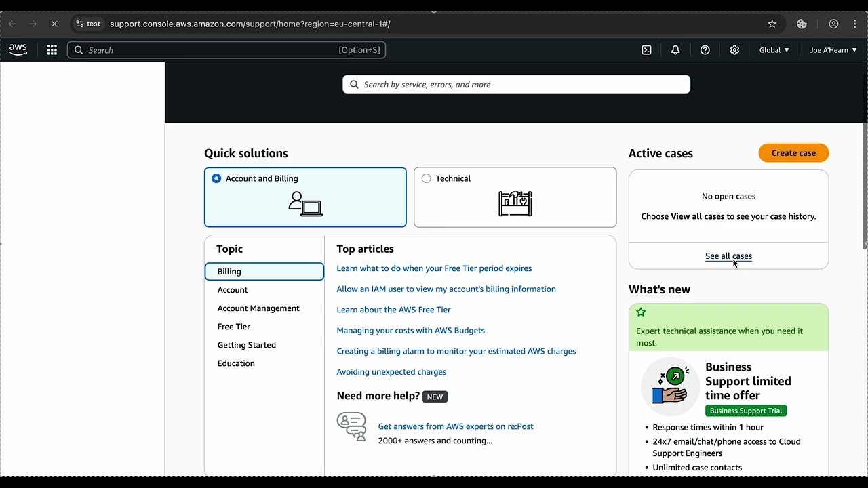Select the Billing topic

pyautogui.click(x=264, y=272)
